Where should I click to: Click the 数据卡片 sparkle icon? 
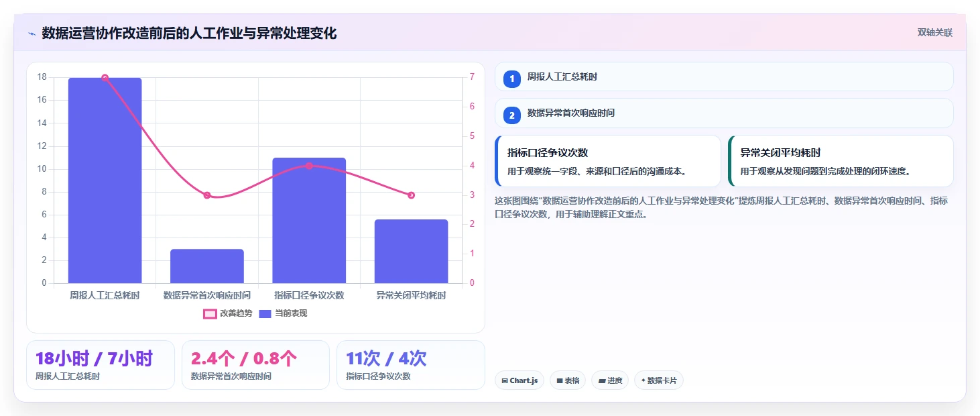[x=644, y=380]
